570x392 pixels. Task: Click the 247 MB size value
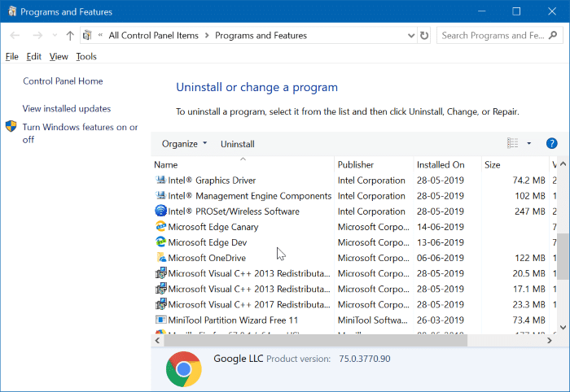tap(530, 211)
